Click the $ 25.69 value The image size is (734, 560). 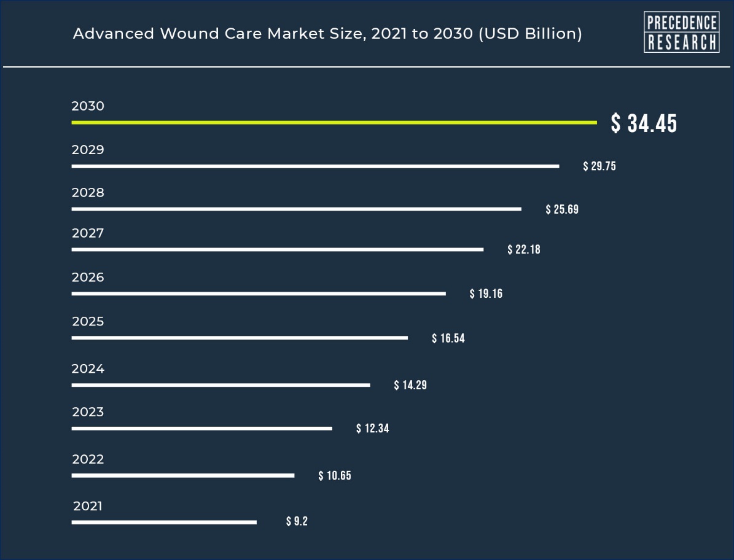click(x=562, y=209)
